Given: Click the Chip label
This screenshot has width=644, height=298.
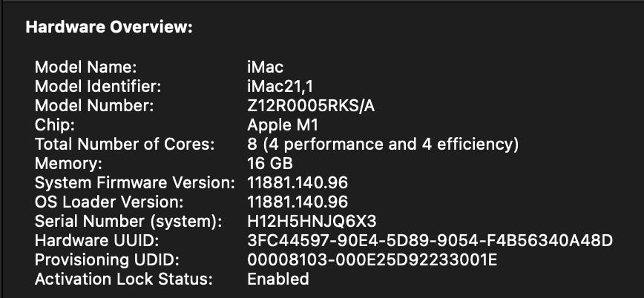Looking at the screenshot, I should [50, 125].
